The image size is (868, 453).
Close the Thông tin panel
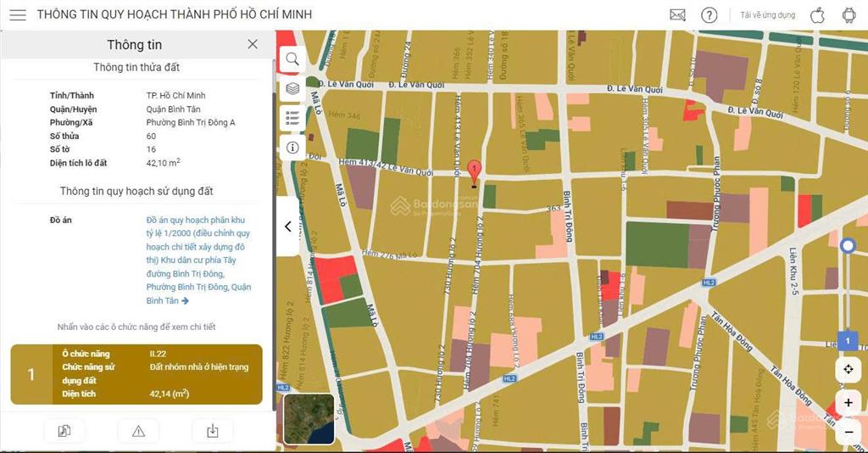point(253,44)
